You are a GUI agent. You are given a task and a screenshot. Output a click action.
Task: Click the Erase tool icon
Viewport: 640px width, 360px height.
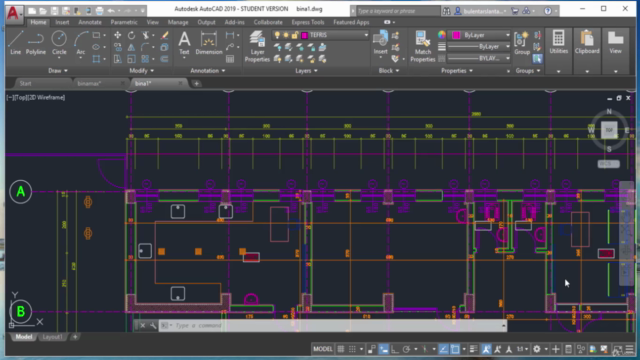coord(164,36)
